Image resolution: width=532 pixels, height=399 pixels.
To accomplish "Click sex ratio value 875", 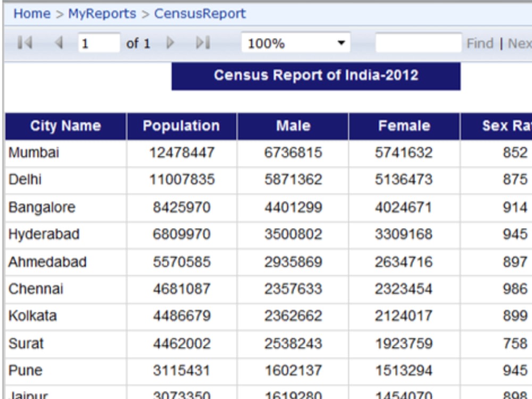I will coord(515,180).
